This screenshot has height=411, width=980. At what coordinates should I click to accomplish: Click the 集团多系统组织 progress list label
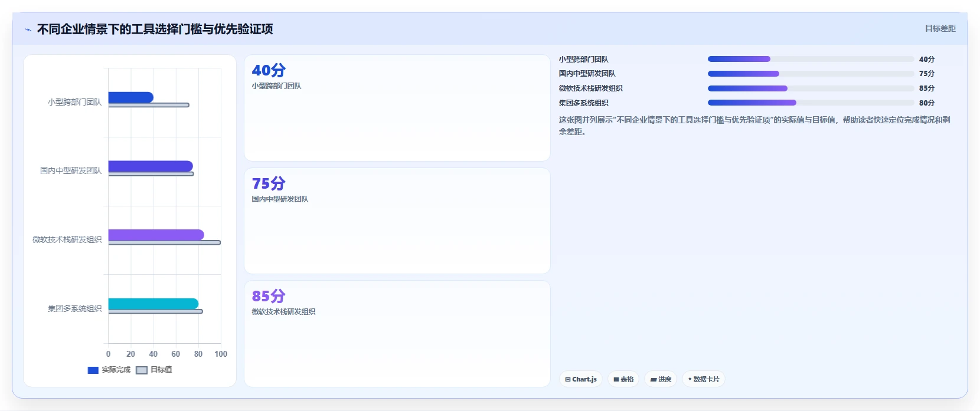(583, 103)
